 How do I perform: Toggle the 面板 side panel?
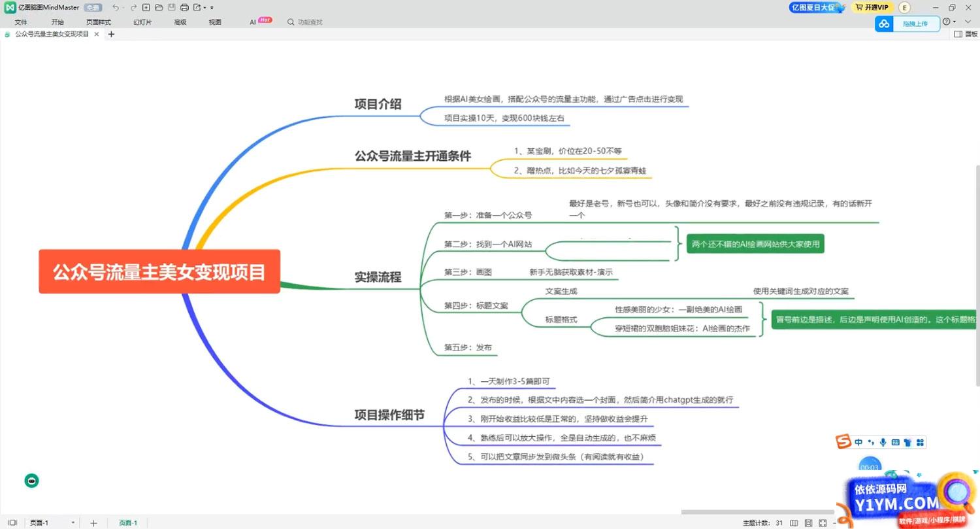[x=966, y=34]
